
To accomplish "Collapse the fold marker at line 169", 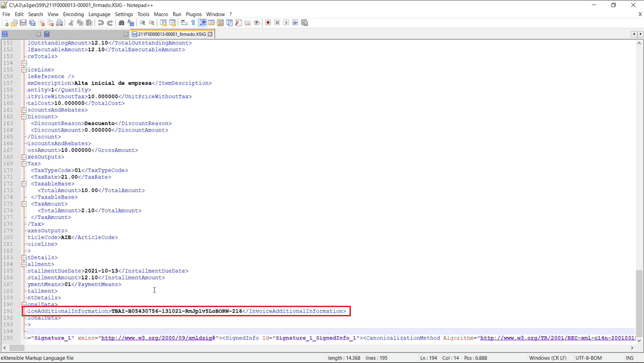I will click(24, 163).
